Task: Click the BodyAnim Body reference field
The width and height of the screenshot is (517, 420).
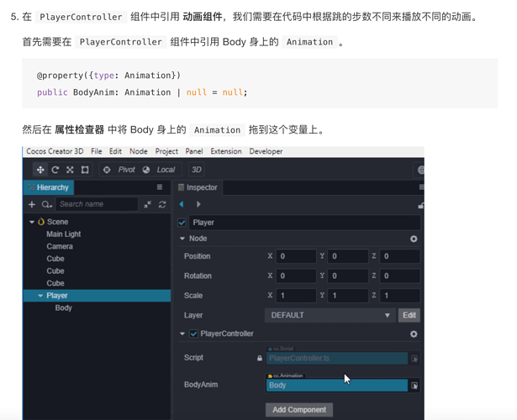Action: coord(336,385)
